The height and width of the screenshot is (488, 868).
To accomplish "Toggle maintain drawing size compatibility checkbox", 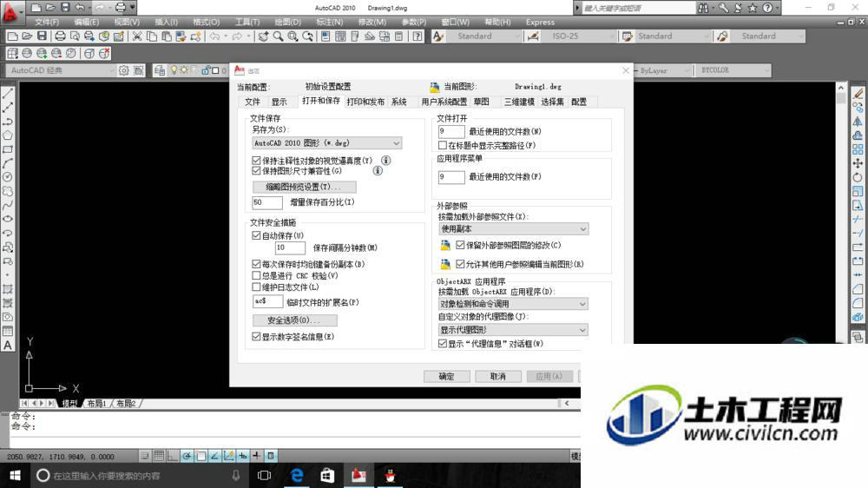I will 256,170.
